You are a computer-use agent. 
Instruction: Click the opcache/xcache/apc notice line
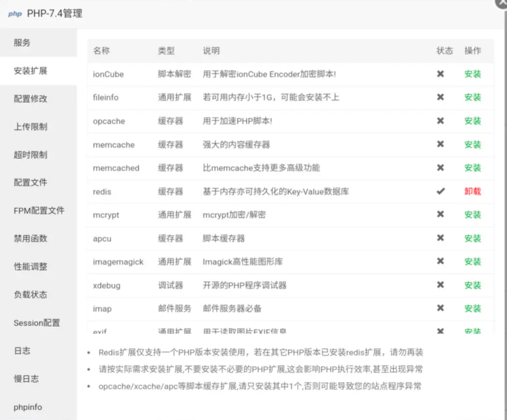pos(260,386)
